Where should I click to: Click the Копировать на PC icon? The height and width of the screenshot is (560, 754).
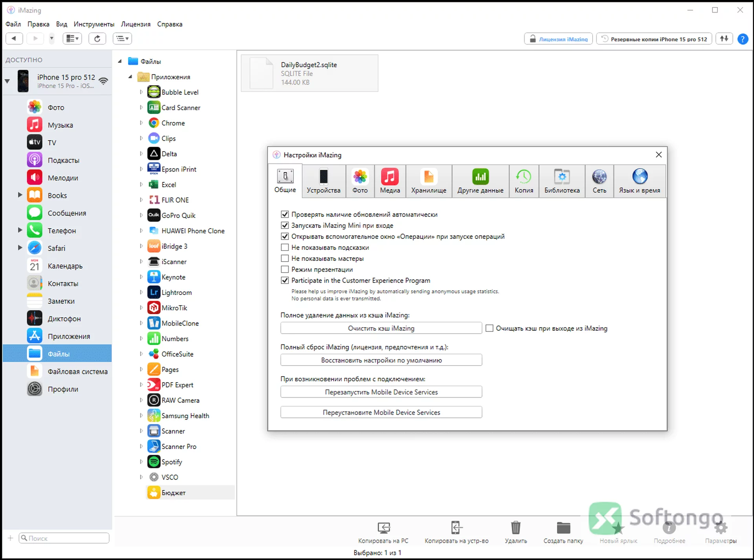pyautogui.click(x=384, y=527)
